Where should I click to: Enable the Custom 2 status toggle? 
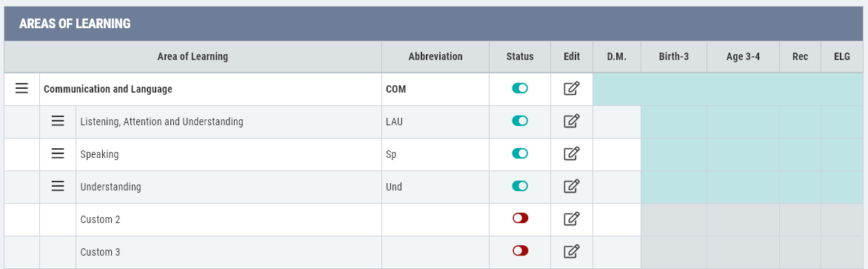pyautogui.click(x=520, y=218)
